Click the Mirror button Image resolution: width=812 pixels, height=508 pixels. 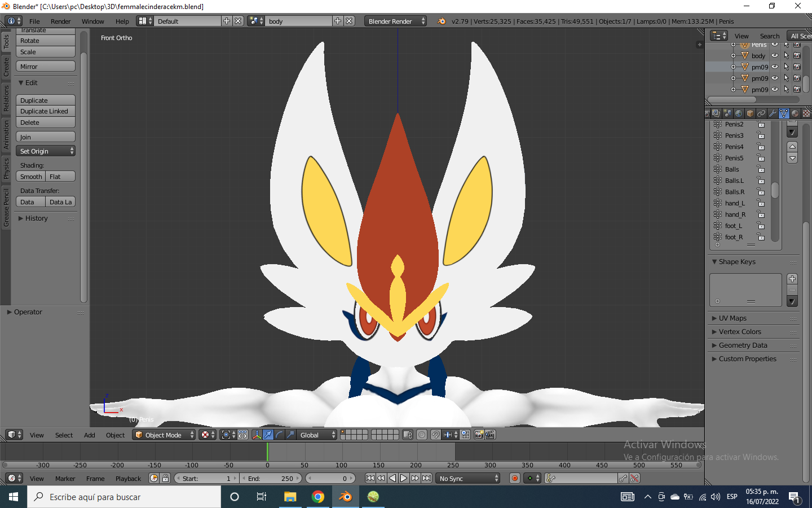tap(46, 67)
